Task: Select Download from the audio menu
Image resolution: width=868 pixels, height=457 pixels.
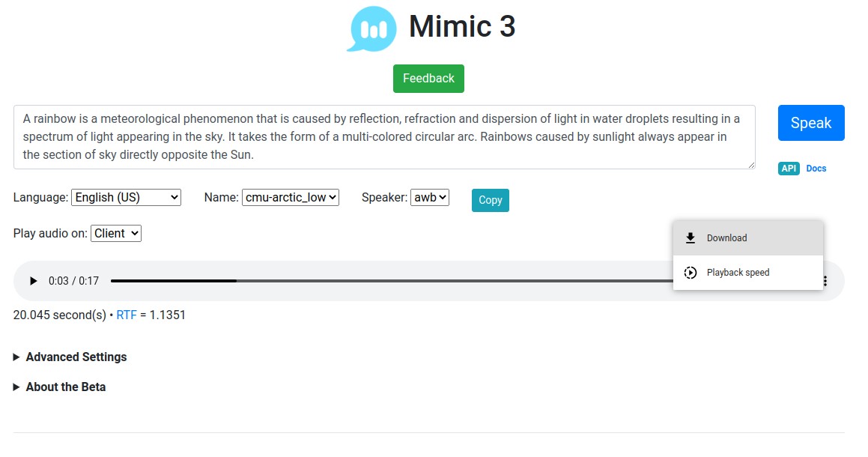Action: 748,238
